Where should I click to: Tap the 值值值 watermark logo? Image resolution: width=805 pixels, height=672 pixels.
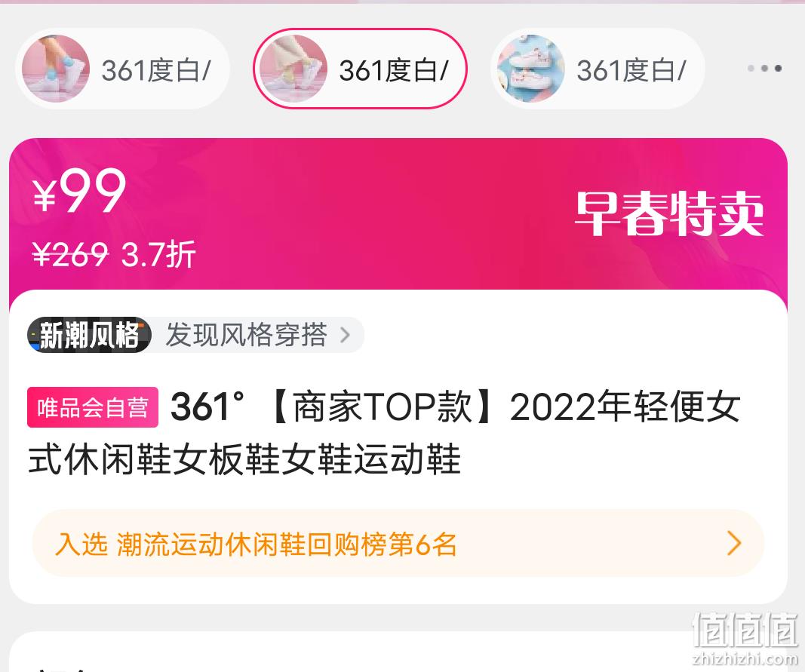click(x=745, y=638)
